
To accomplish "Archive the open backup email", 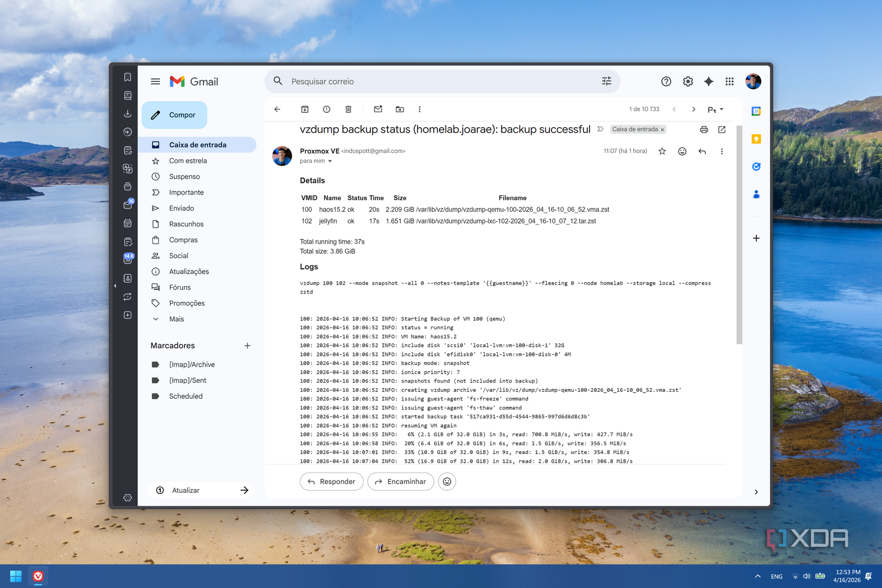I will pyautogui.click(x=305, y=109).
